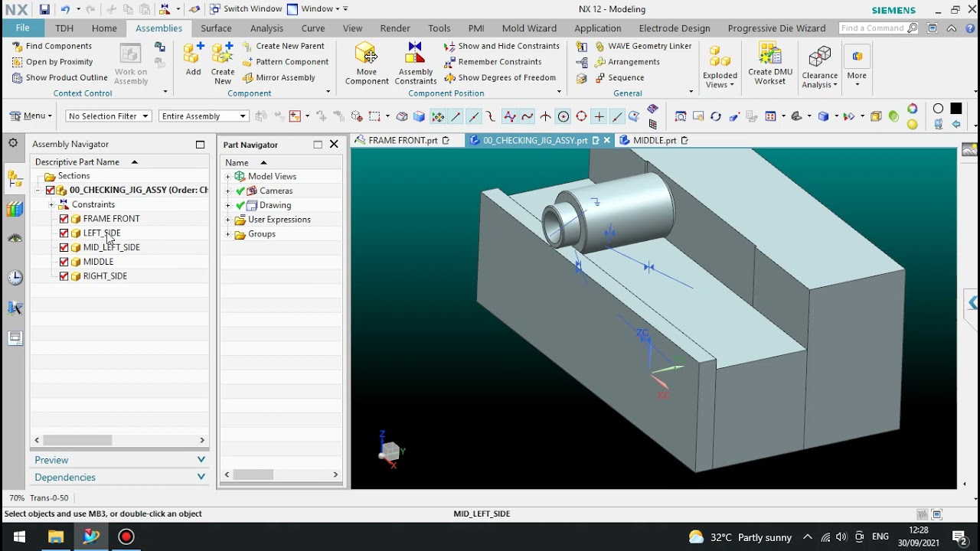Toggle the MID_LEFT_SIDE component checkbox
Image resolution: width=980 pixels, height=551 pixels.
click(x=64, y=247)
